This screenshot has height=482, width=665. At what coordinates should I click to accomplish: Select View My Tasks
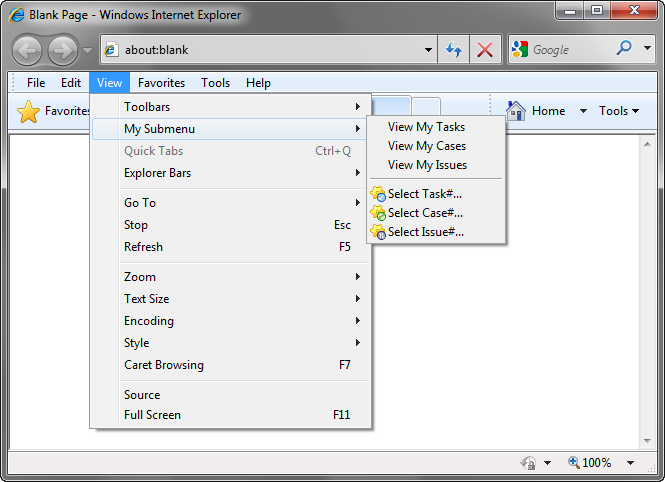coord(436,127)
